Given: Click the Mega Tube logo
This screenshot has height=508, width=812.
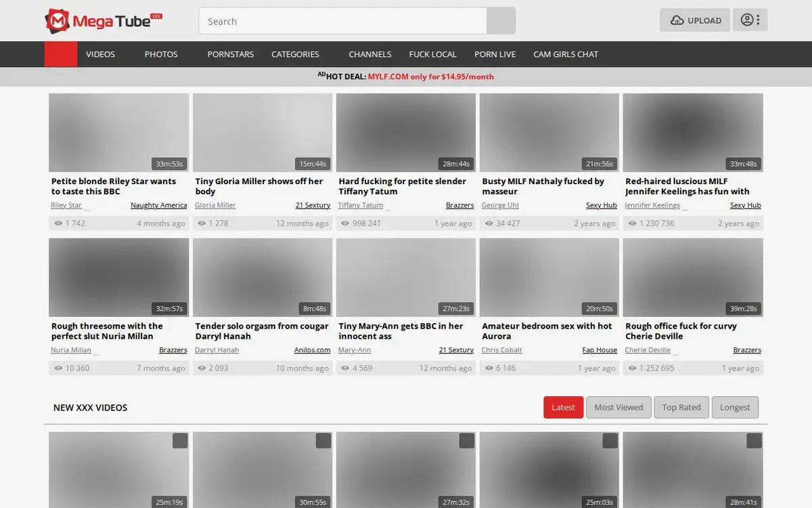Looking at the screenshot, I should coord(104,21).
